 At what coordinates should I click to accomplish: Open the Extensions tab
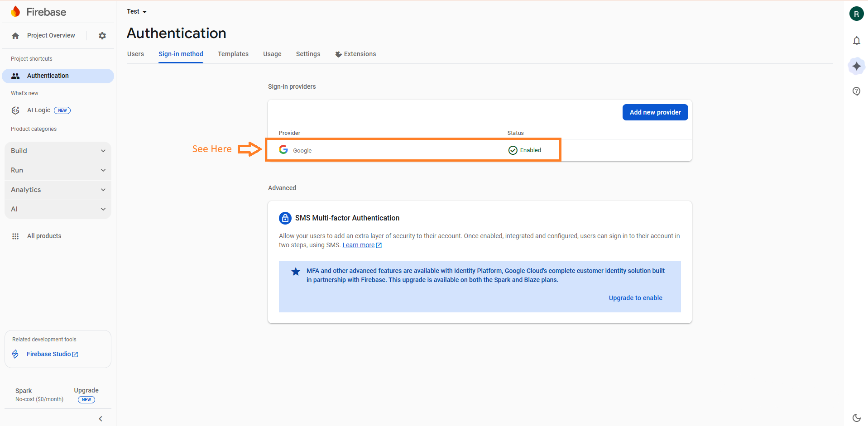click(355, 54)
